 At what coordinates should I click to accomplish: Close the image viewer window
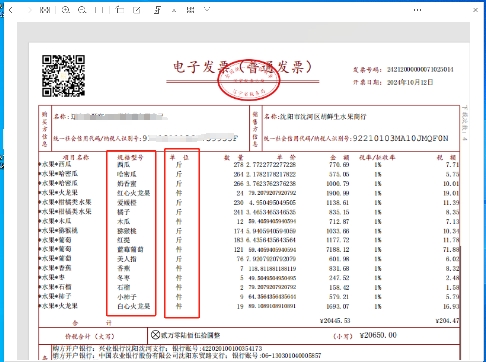tap(476, 10)
